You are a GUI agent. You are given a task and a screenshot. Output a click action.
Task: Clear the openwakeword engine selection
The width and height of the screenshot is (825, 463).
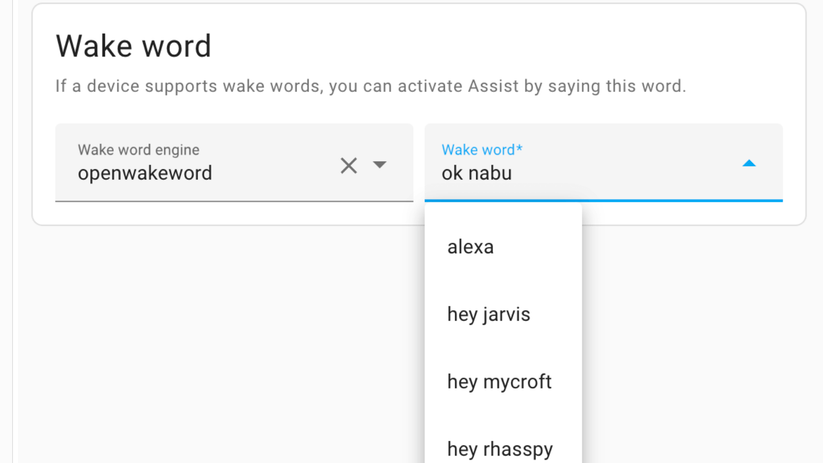(x=349, y=166)
